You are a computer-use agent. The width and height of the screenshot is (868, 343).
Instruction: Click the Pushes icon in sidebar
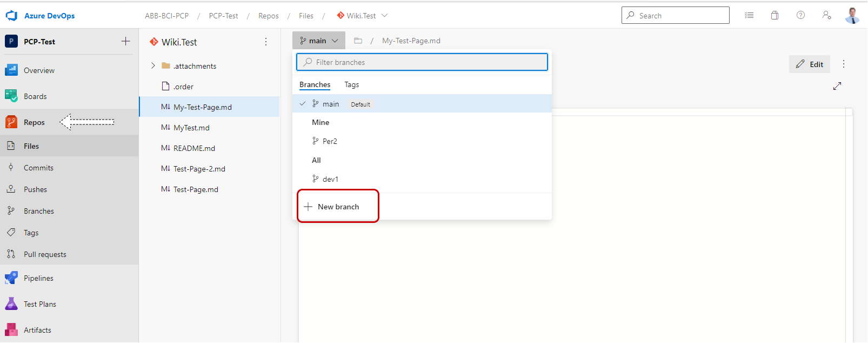point(11,189)
